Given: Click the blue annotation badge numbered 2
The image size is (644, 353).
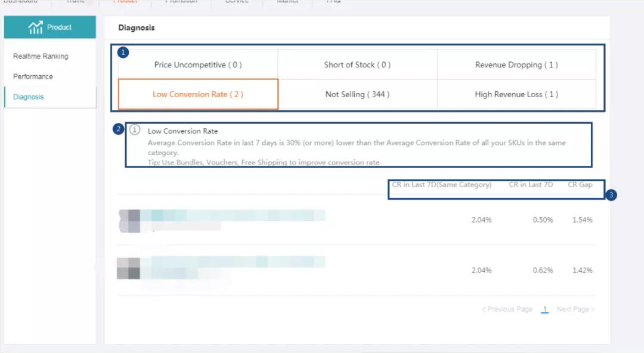Looking at the screenshot, I should (x=119, y=129).
